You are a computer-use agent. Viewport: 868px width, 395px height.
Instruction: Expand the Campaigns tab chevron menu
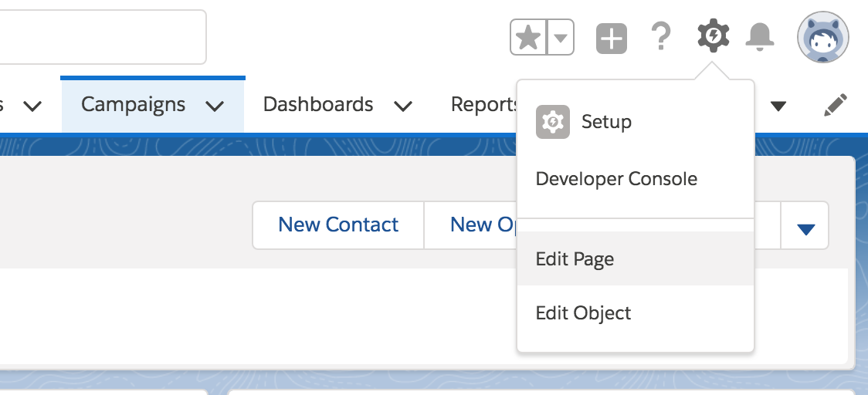pos(215,106)
